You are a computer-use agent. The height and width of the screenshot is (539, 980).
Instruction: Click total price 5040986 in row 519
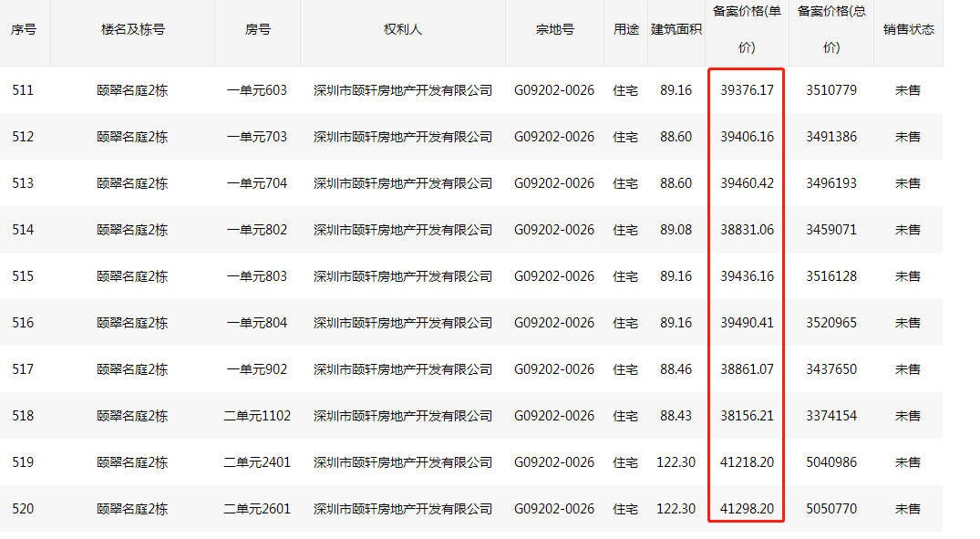tap(830, 462)
